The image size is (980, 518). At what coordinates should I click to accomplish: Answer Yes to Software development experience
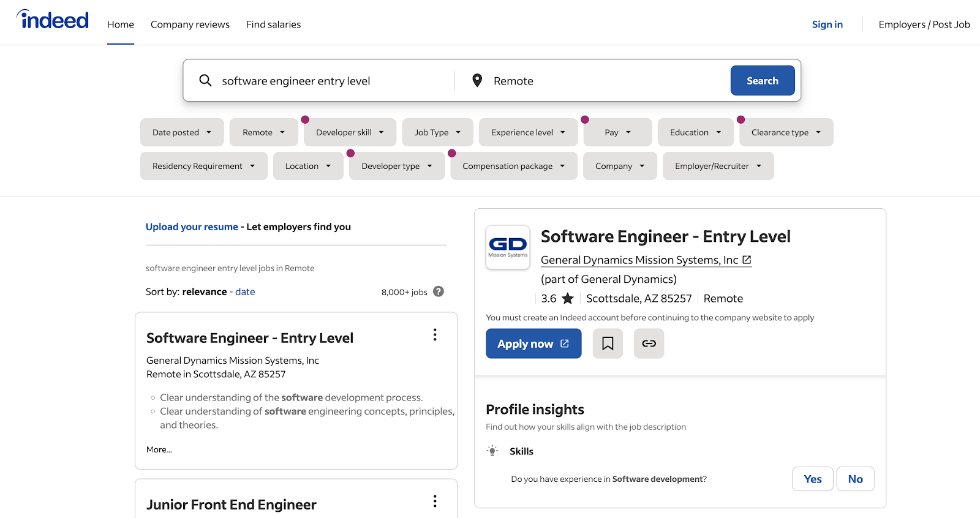pos(813,479)
